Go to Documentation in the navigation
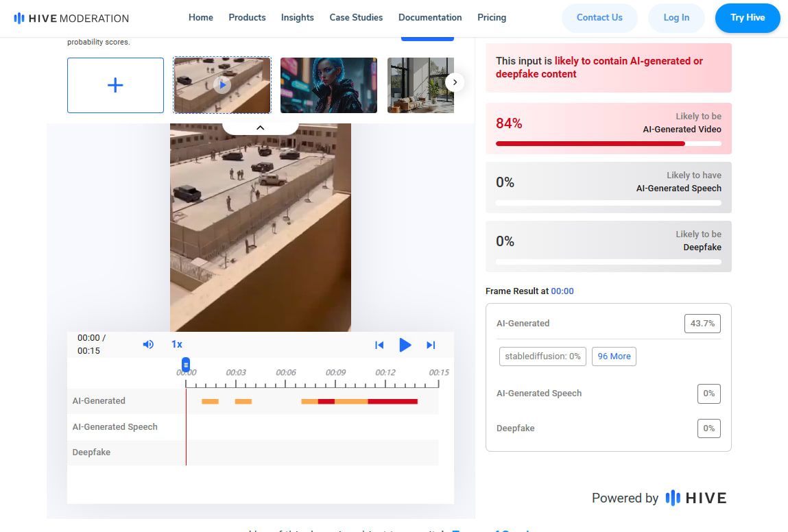 (x=430, y=18)
